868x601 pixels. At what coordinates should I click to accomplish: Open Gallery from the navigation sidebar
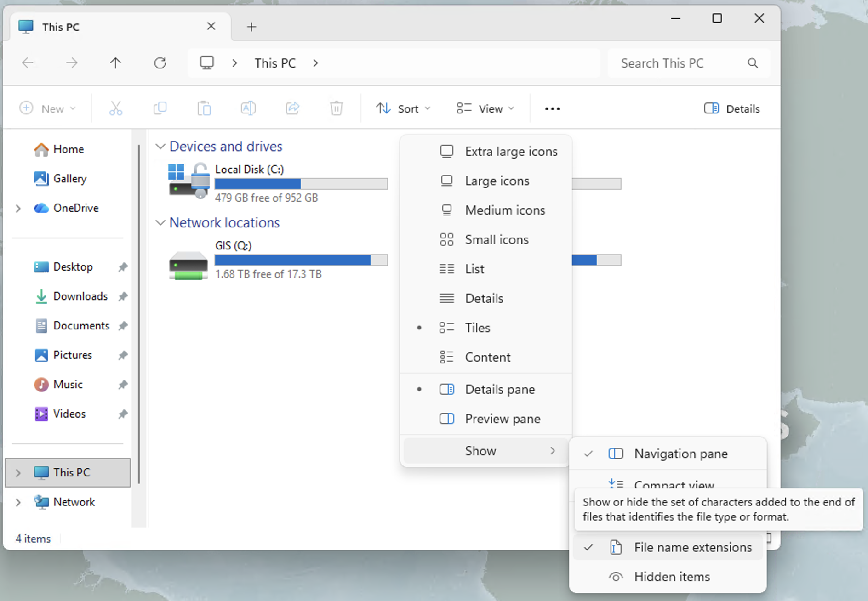69,179
